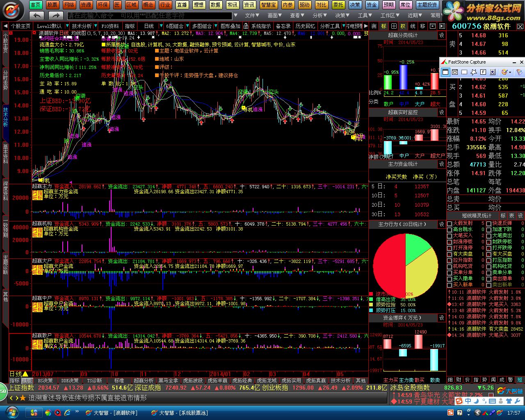The image size is (525, 420).
Task: Click the blue 中户 bar in 超赢分类统计
Action: coord(404,77)
